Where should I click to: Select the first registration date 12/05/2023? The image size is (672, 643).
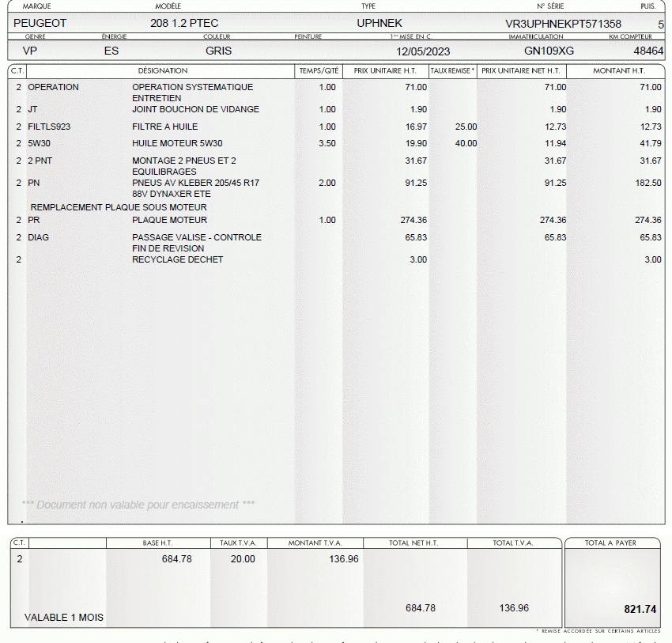coord(423,52)
